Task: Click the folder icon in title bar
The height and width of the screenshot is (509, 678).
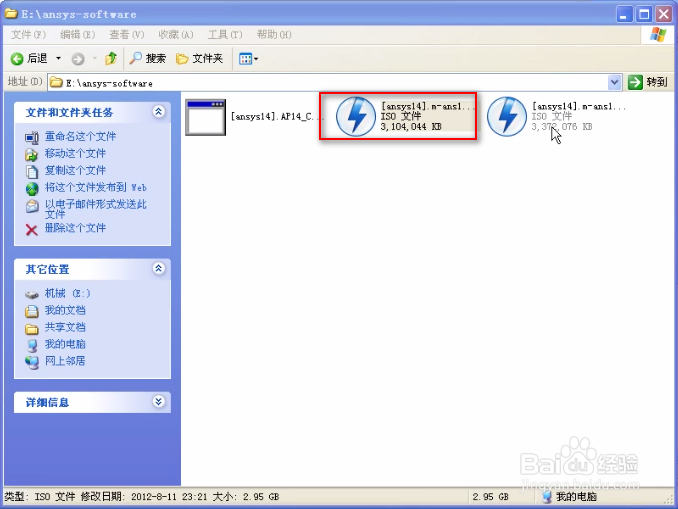Action: point(11,13)
